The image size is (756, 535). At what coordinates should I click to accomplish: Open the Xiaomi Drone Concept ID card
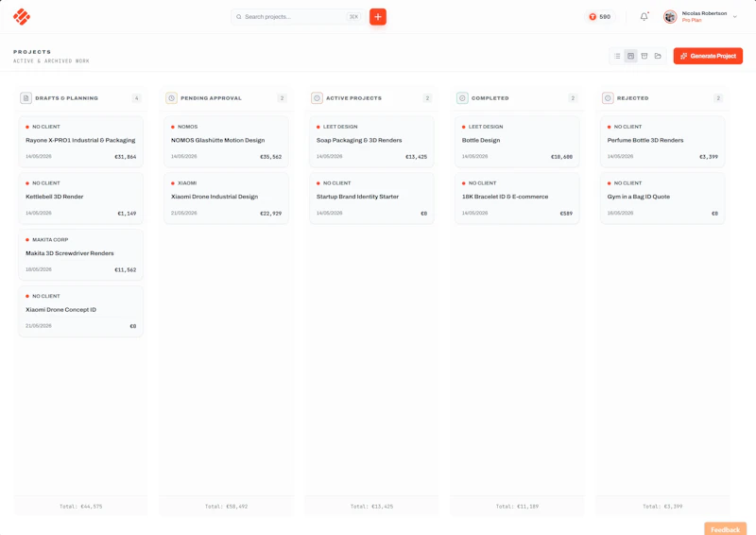click(x=81, y=311)
